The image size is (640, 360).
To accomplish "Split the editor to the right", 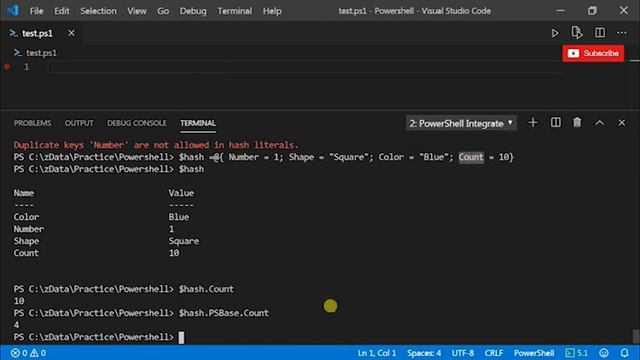I will coord(600,32).
